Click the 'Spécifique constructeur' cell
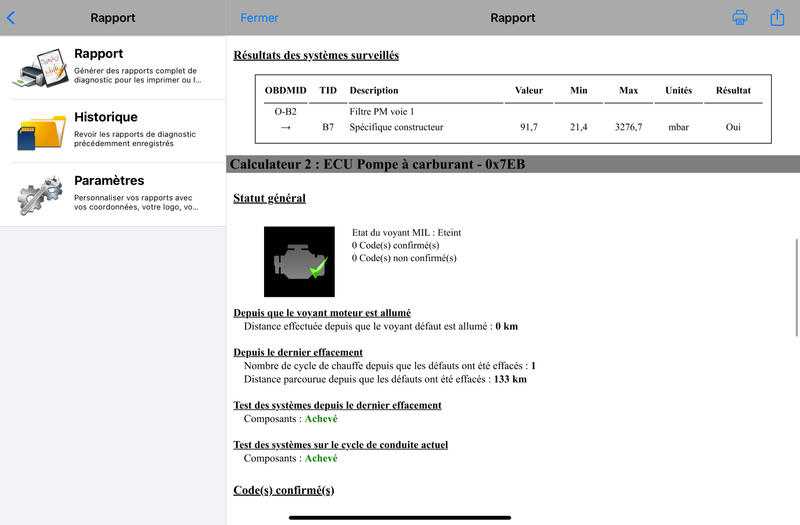Viewport: 800px width, 525px height. (x=396, y=127)
